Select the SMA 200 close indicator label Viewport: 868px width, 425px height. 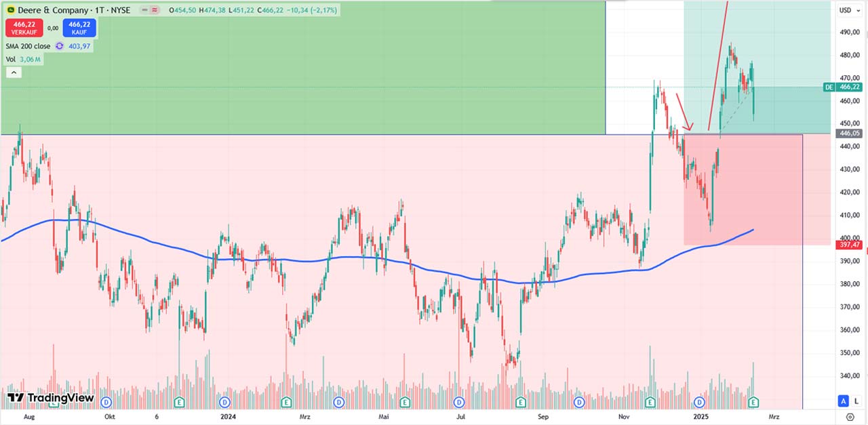(28, 46)
